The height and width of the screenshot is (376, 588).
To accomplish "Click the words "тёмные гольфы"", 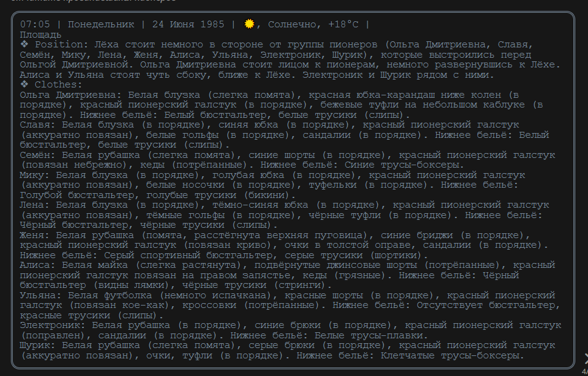I will tap(185, 215).
